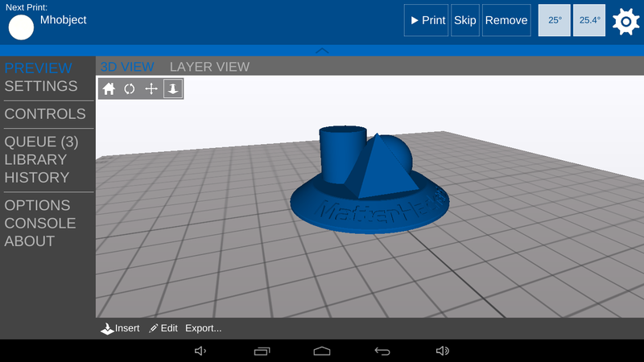Select the zoom/scale view tool
The height and width of the screenshot is (362, 644).
173,88
